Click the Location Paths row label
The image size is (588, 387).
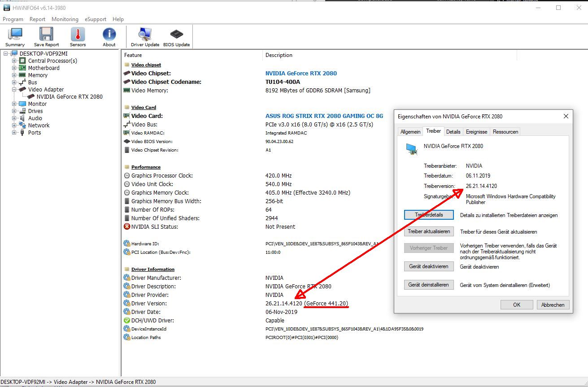146,337
